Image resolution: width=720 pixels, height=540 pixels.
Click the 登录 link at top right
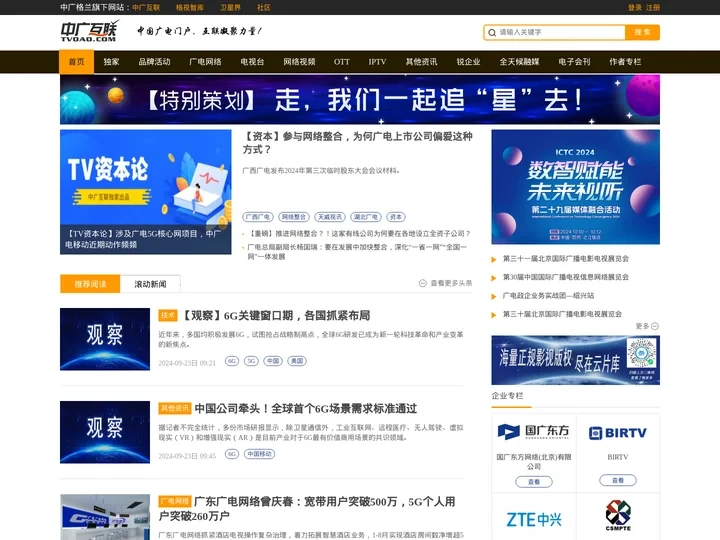click(635, 7)
